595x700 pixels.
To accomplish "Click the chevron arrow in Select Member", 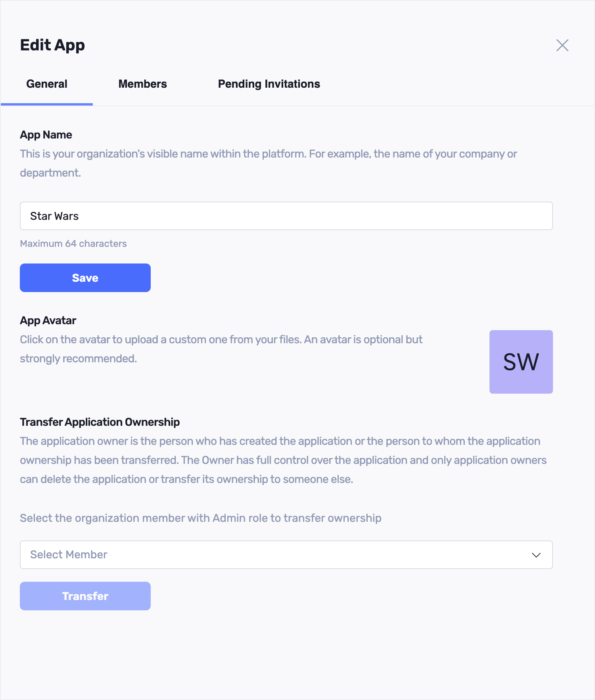I will (536, 555).
